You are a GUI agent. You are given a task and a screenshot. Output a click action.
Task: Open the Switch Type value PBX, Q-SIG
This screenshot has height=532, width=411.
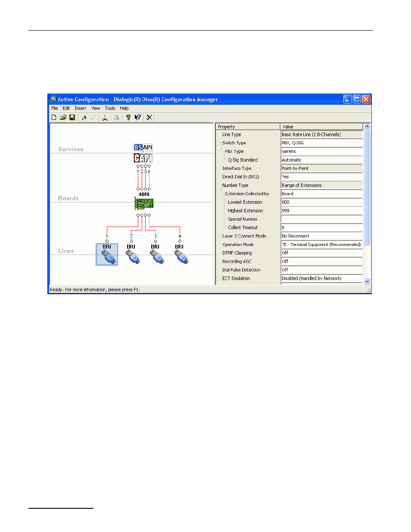tap(321, 143)
